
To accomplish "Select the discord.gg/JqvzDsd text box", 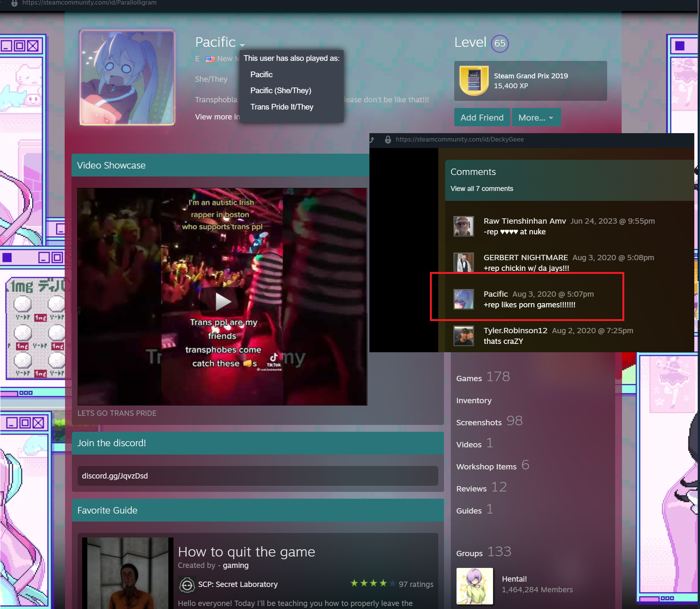I will click(258, 476).
